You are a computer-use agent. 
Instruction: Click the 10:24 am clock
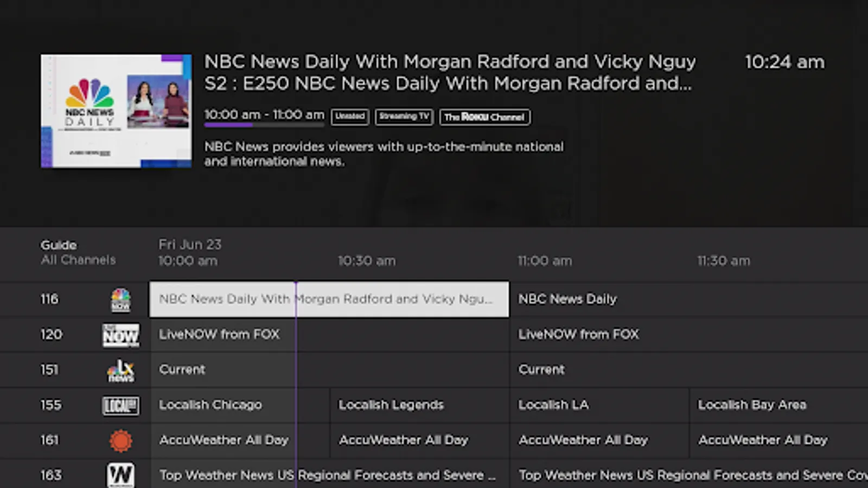[784, 62]
